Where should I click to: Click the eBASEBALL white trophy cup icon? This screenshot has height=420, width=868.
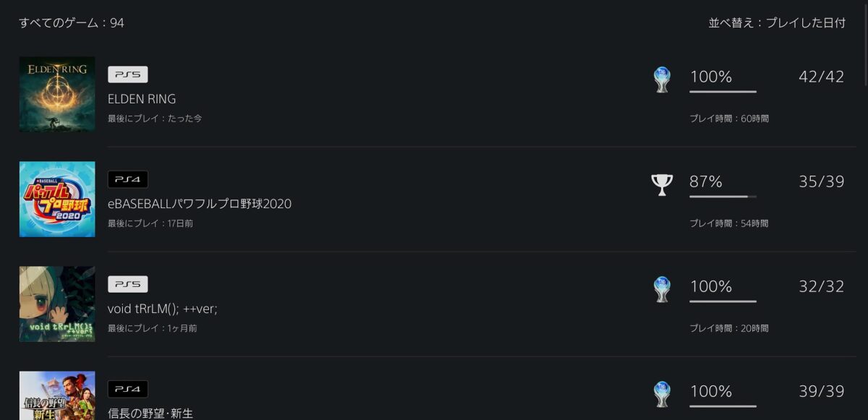(662, 185)
